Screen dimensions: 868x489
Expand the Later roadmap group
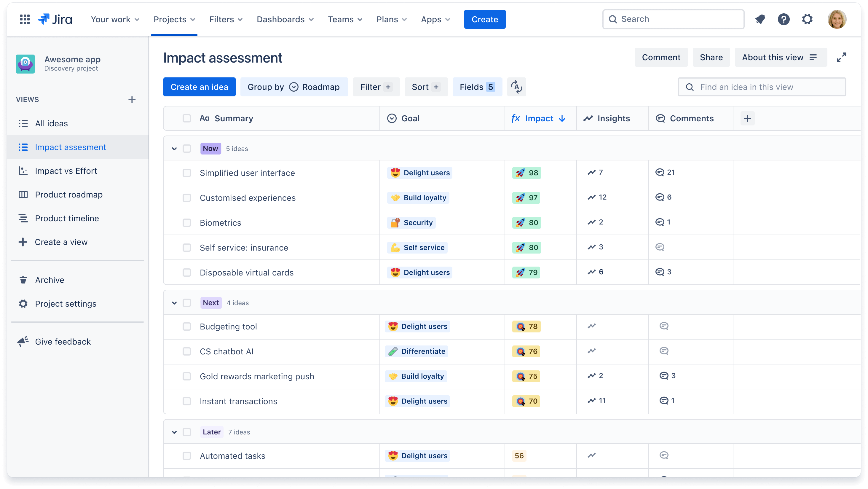[173, 432]
